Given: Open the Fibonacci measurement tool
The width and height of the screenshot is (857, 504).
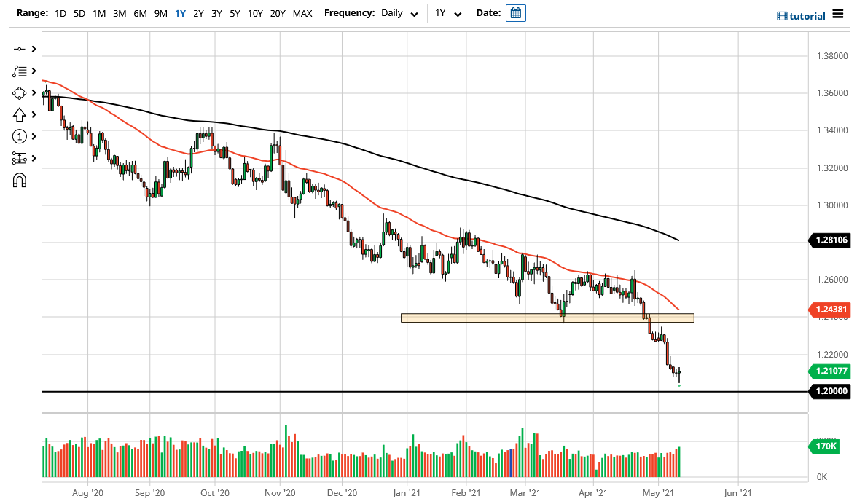Looking at the screenshot, I should pos(20,158).
